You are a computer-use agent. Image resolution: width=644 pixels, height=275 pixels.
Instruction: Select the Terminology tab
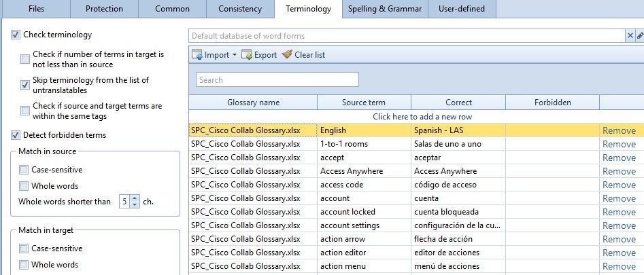click(x=309, y=9)
